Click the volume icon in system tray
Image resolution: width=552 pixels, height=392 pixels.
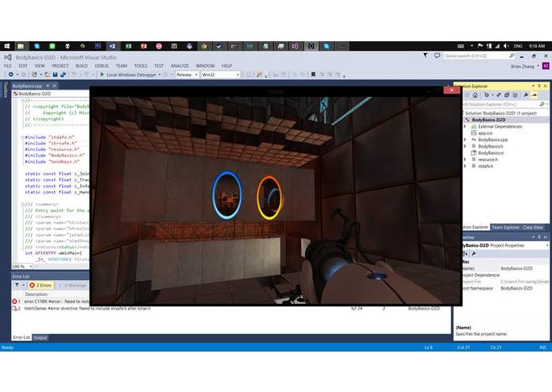pyautogui.click(x=506, y=46)
